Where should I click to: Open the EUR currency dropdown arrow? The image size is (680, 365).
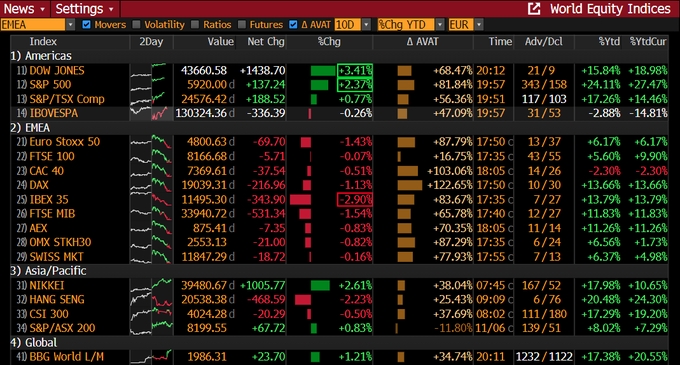coord(479,25)
